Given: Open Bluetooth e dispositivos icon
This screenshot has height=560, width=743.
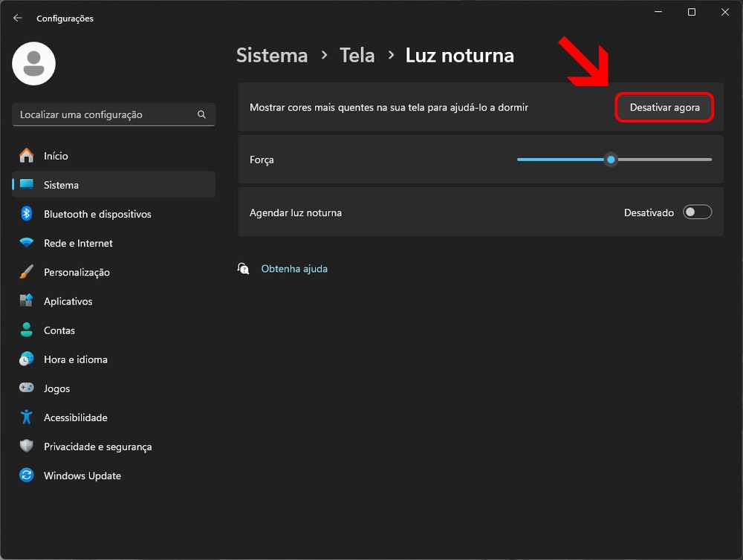Looking at the screenshot, I should tap(27, 214).
